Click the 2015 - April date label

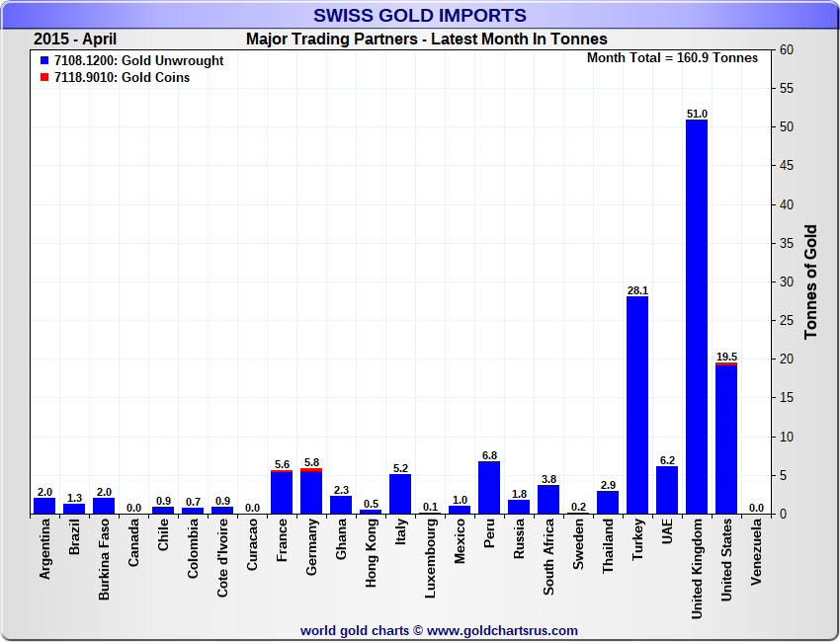click(x=75, y=40)
